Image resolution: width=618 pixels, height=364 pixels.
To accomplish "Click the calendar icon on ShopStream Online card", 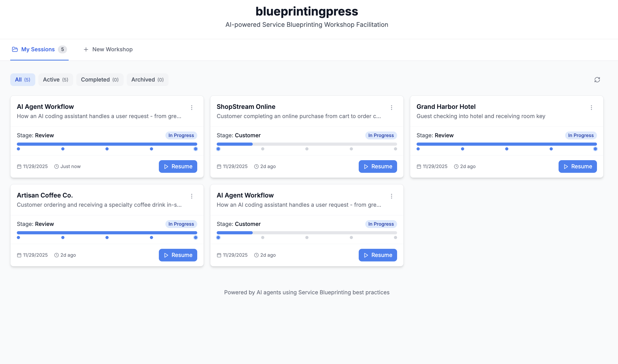I will point(219,166).
